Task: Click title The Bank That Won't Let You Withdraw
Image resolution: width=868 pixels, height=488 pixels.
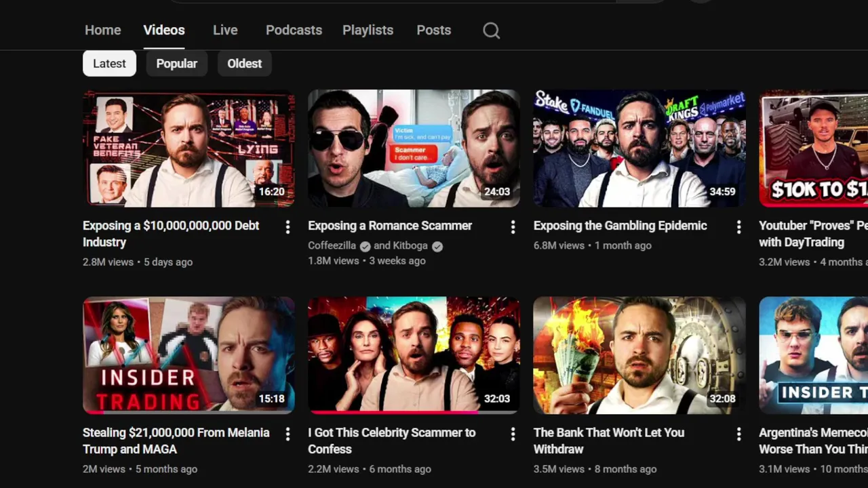Action: [x=609, y=441]
